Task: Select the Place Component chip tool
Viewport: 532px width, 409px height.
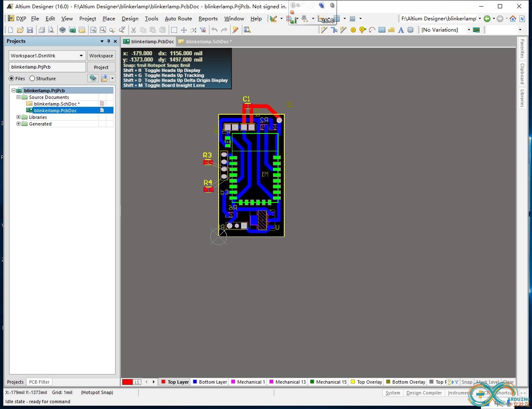Action: coord(411,30)
